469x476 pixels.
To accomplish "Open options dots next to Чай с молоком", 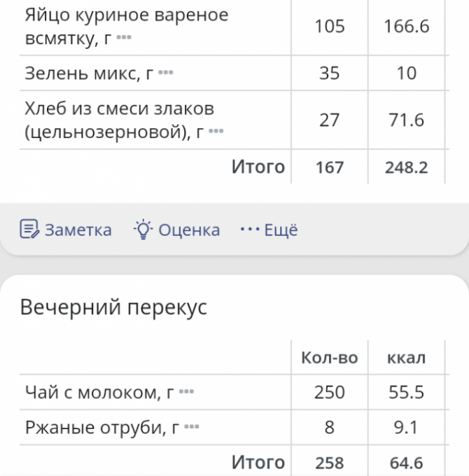I will pos(186,391).
